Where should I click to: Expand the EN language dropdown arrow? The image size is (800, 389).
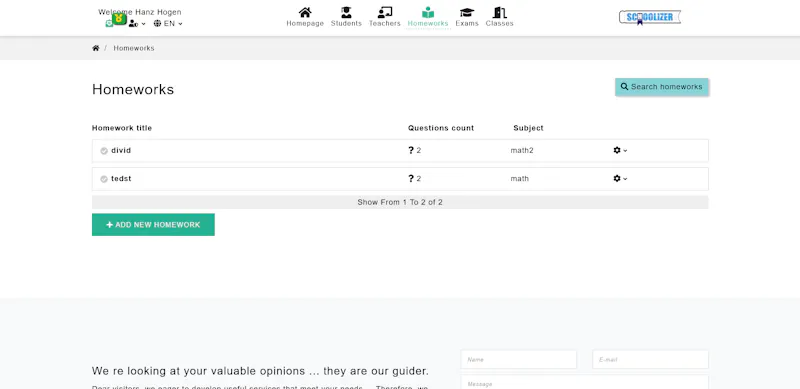[x=180, y=24]
